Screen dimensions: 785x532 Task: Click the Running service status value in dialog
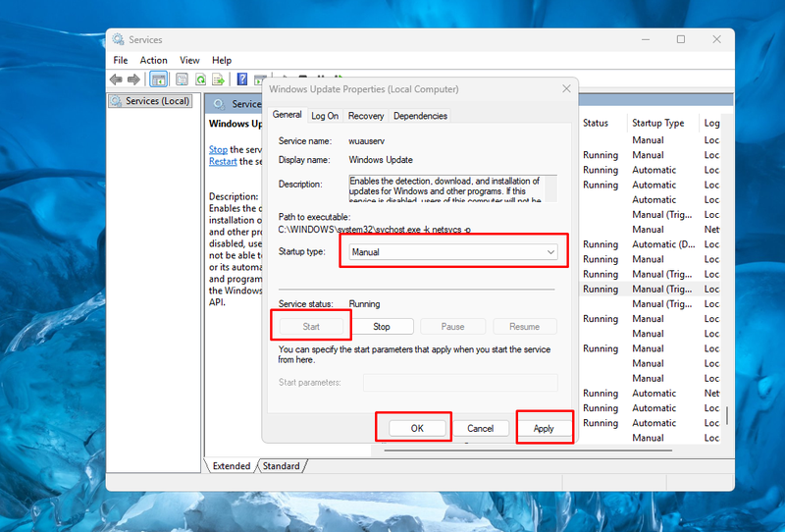pos(364,304)
